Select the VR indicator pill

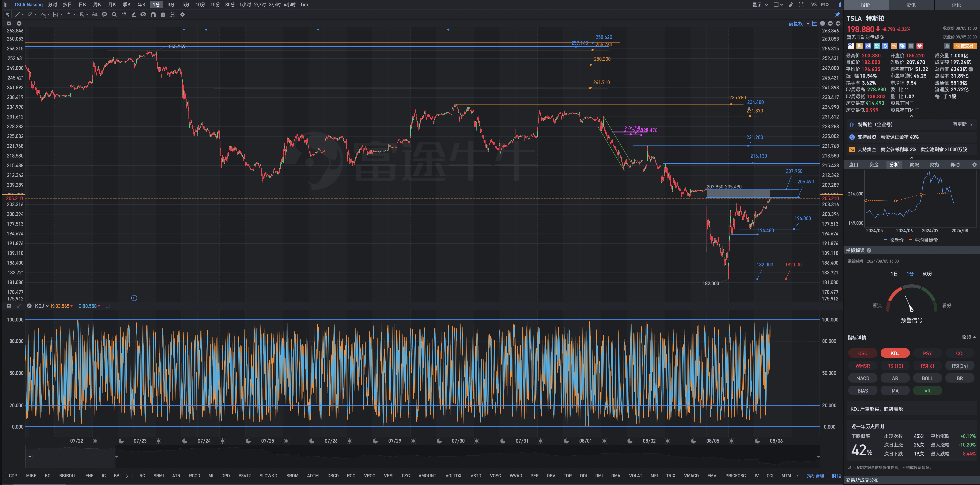click(927, 391)
